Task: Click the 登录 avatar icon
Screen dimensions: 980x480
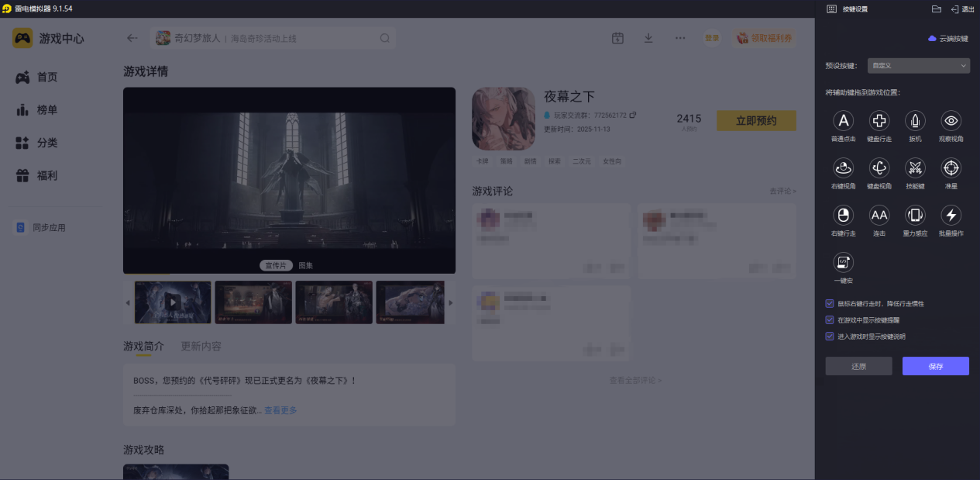Action: click(711, 38)
